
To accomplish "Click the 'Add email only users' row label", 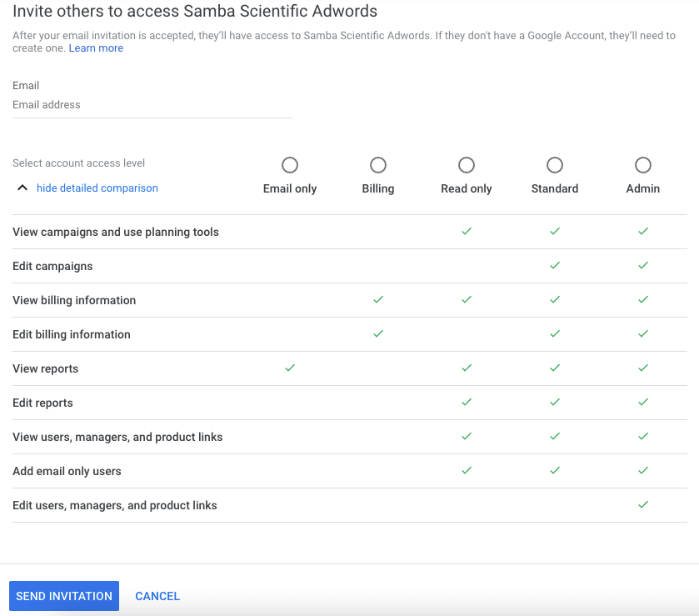I will point(67,471).
